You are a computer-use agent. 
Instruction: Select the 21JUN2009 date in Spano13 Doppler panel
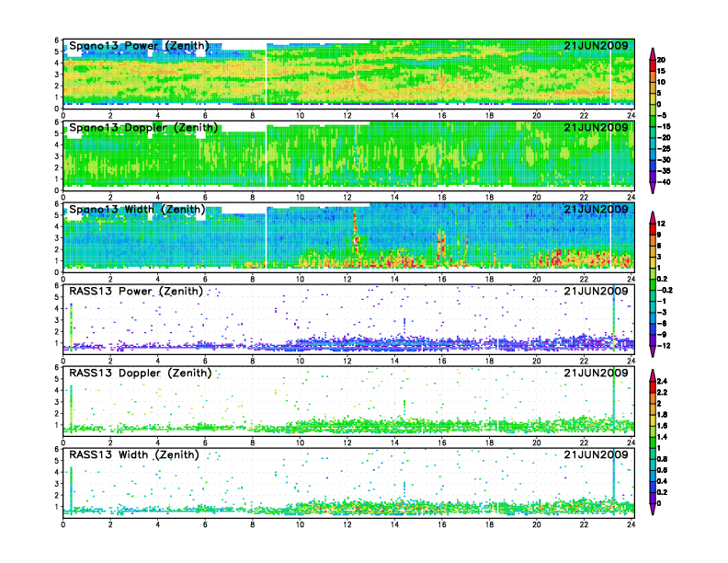click(x=596, y=127)
